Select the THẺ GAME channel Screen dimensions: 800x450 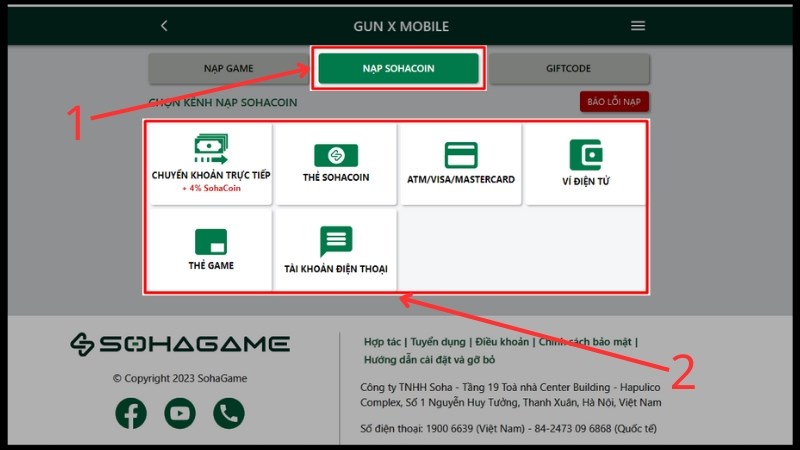[211, 250]
